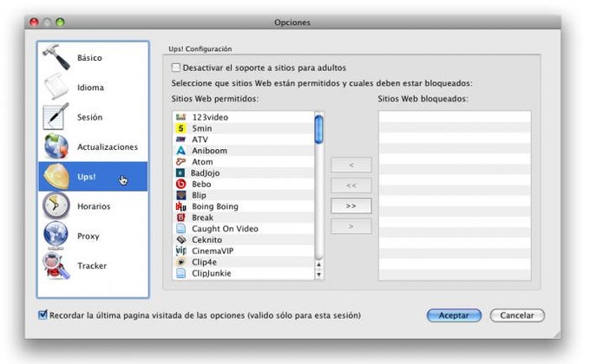Click Aceptar to confirm options
The width and height of the screenshot is (590, 364).
tap(454, 315)
